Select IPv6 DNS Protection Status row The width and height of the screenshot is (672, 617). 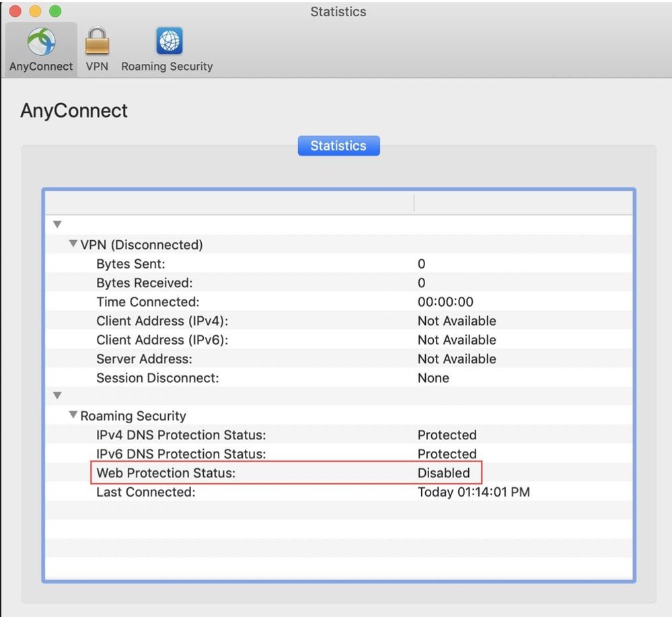(x=338, y=453)
